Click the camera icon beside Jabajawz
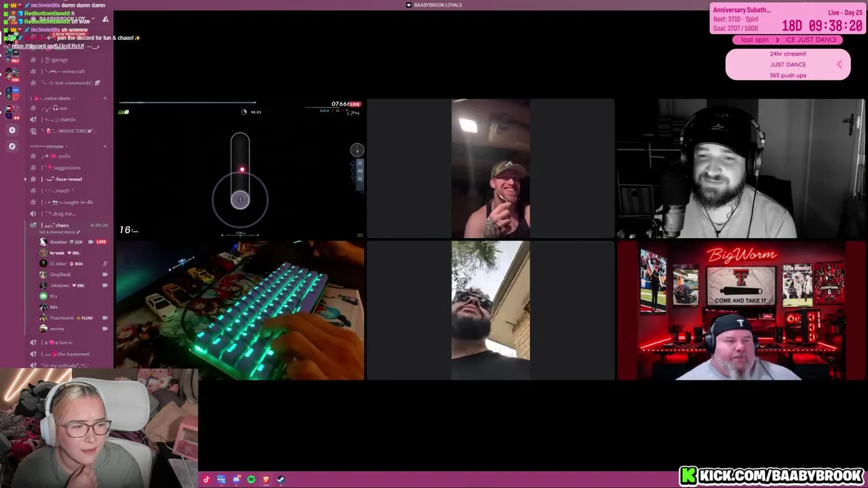 coord(104,285)
